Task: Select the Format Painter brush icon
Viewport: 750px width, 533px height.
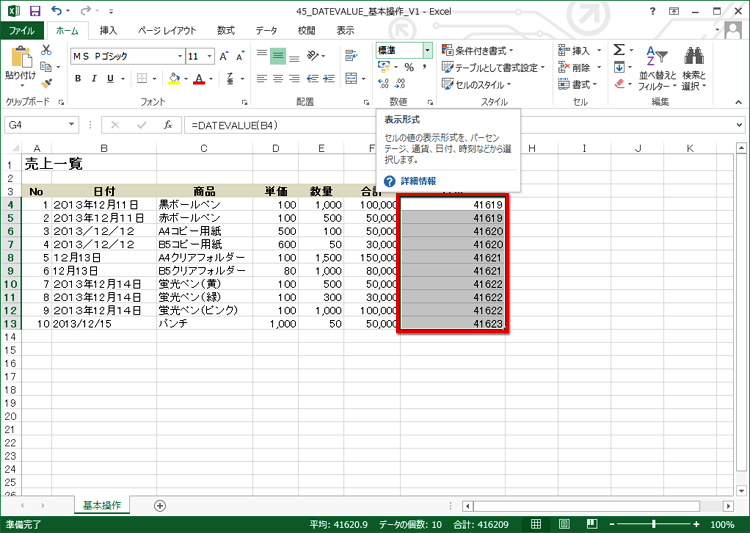Action: [x=46, y=83]
